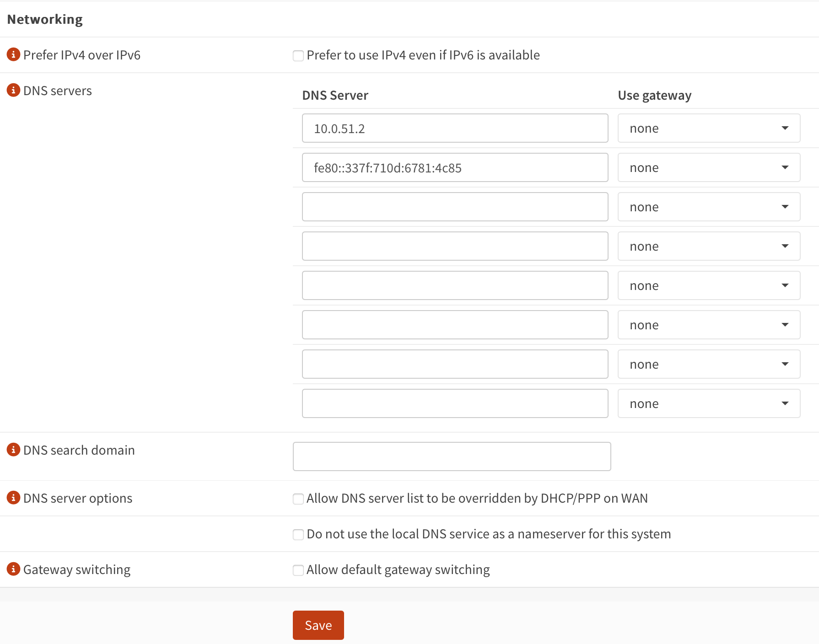819x644 pixels.
Task: Select the DNS server field containing 10.0.51.2
Action: [455, 128]
